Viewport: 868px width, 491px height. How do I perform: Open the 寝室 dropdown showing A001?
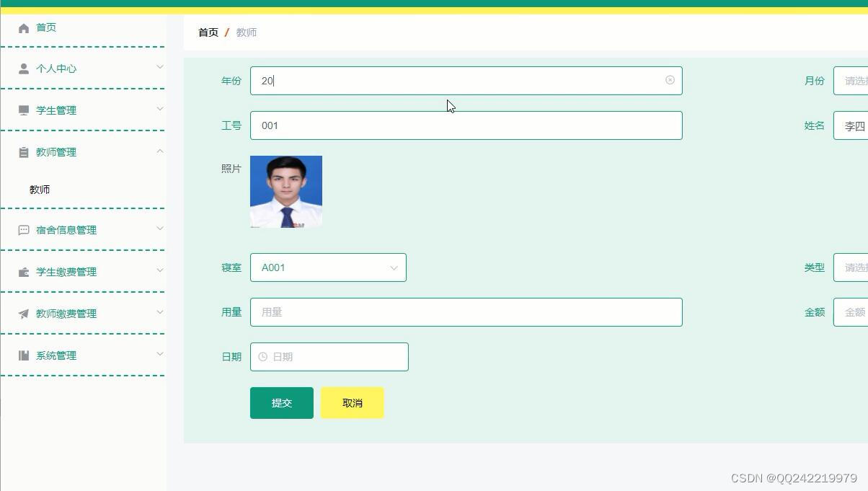pos(394,267)
